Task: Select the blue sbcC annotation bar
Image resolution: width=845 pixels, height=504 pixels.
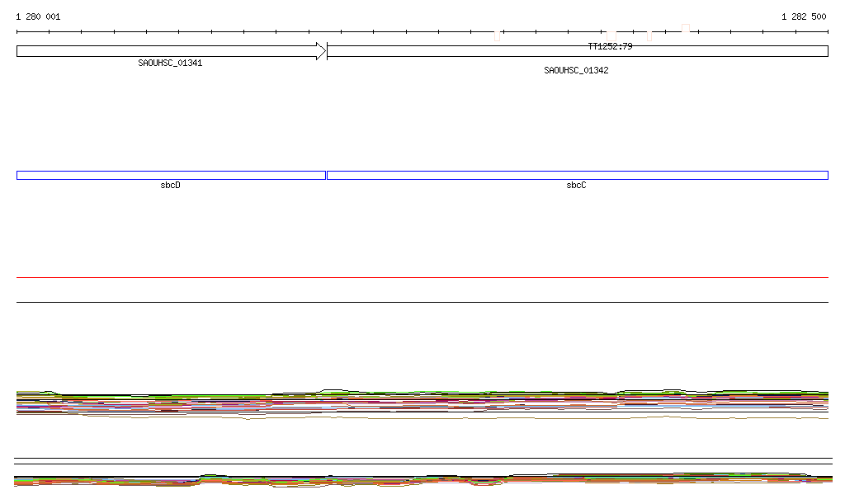Action: coord(578,175)
